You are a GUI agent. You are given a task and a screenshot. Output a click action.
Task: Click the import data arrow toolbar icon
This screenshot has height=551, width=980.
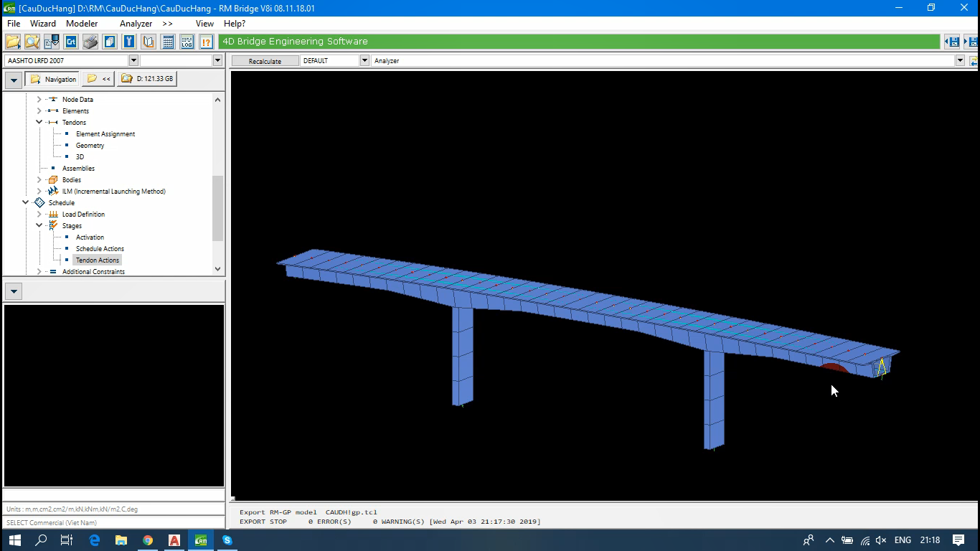(x=52, y=42)
